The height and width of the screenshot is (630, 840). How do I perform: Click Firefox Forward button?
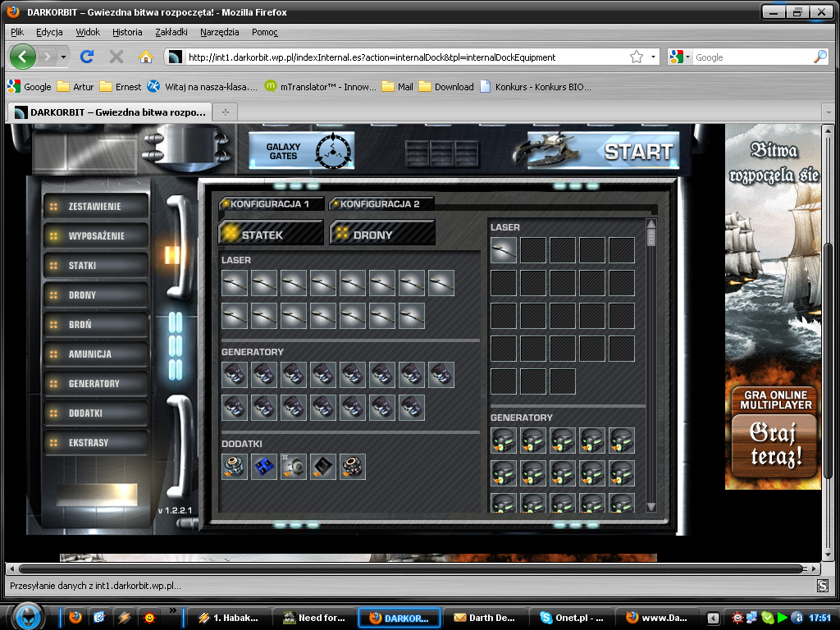(x=47, y=57)
